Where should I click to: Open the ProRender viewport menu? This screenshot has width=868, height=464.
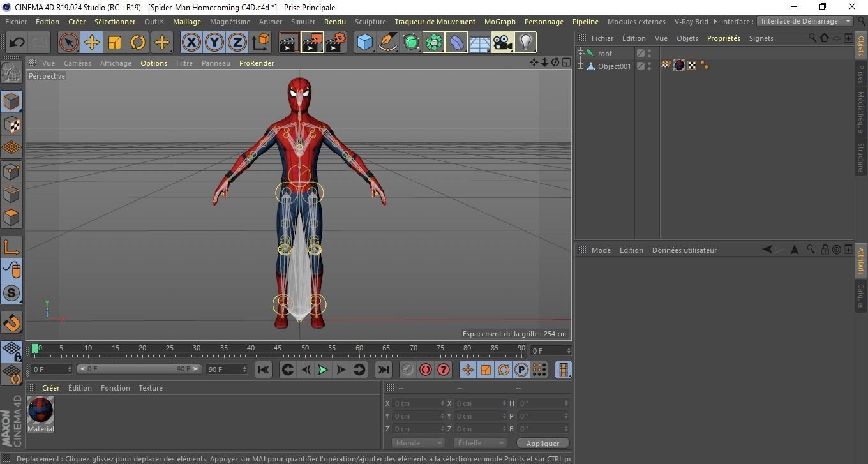tap(257, 63)
